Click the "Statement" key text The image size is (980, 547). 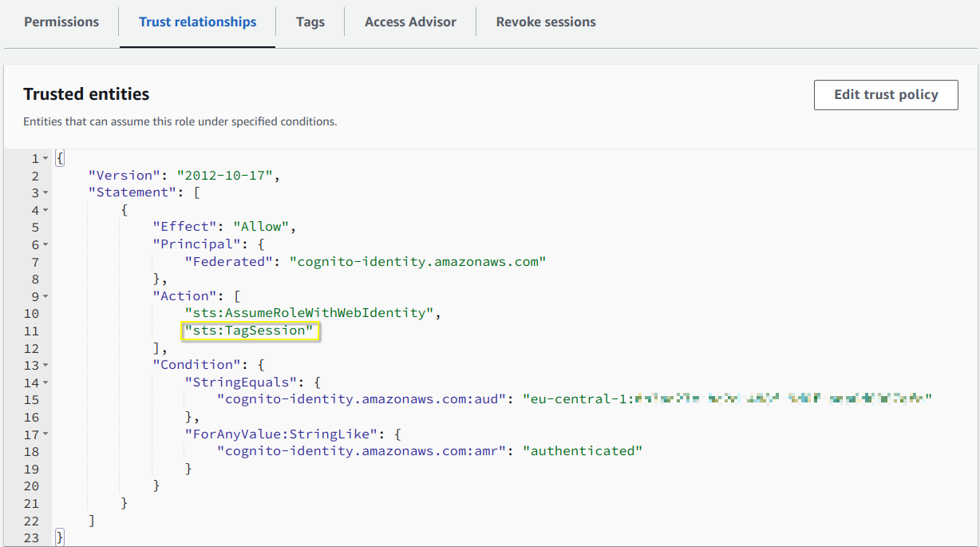(x=132, y=192)
